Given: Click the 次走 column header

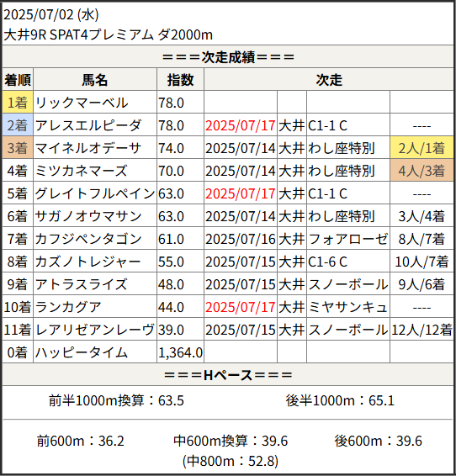Looking at the screenshot, I should pyautogui.click(x=329, y=80).
